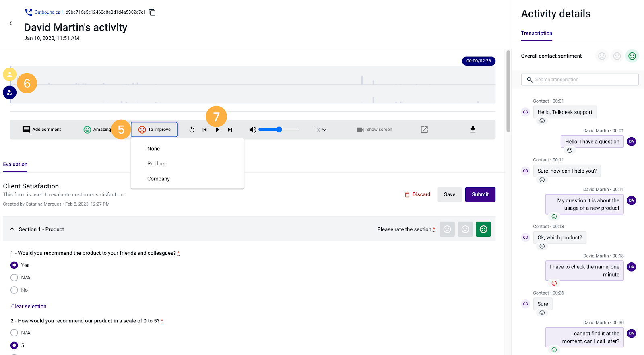Expand the To improve dropdown button
The height and width of the screenshot is (355, 644).
(154, 130)
